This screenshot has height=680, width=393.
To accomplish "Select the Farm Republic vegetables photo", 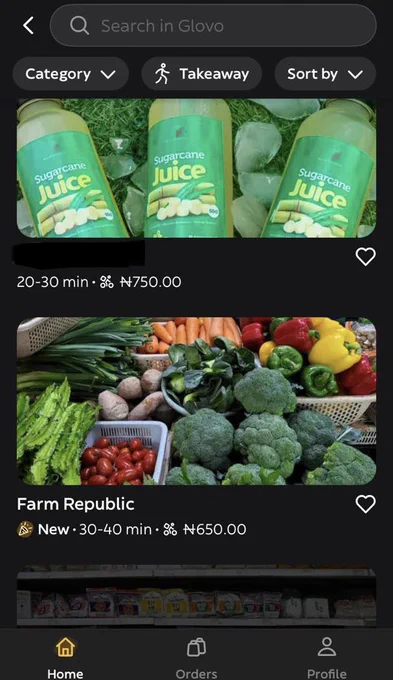I will pyautogui.click(x=196, y=401).
